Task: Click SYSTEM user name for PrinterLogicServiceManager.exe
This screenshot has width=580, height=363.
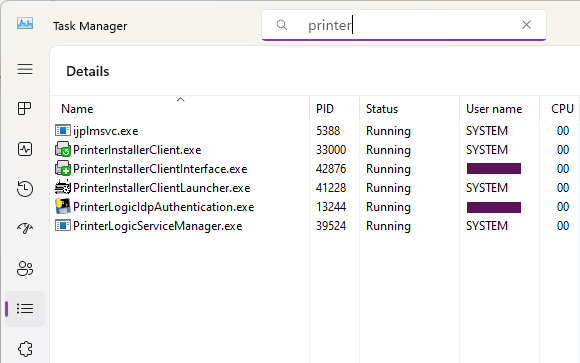Action: coord(487,226)
